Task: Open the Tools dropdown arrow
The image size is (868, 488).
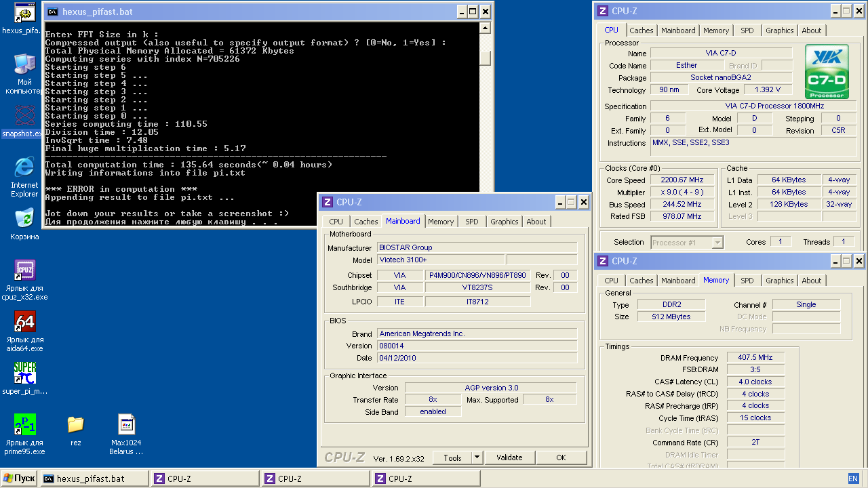Action: pyautogui.click(x=477, y=457)
